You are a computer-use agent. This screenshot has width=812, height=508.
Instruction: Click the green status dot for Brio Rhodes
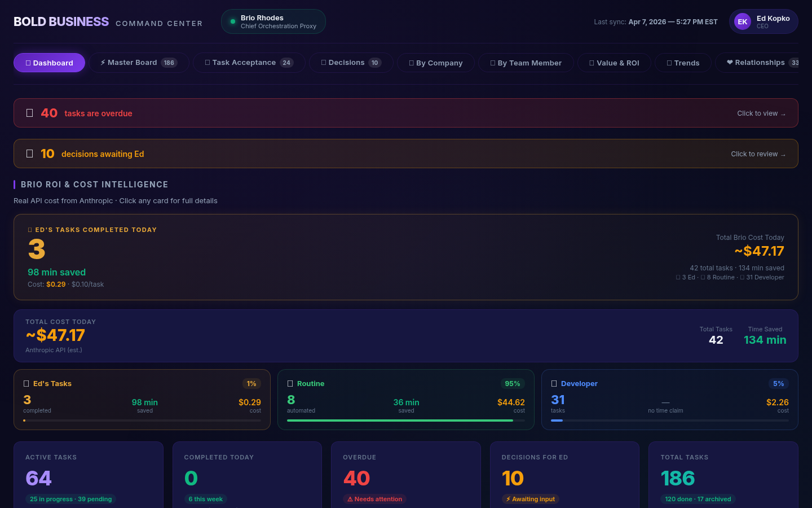point(232,21)
